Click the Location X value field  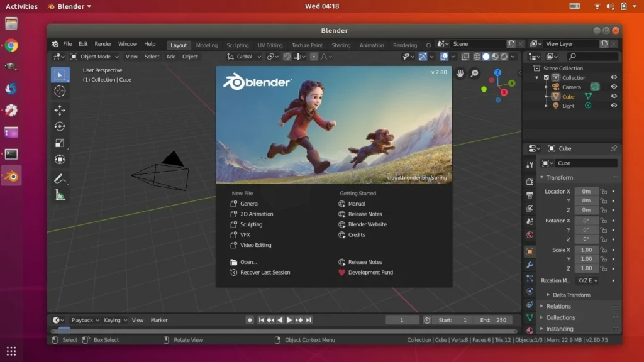pos(586,192)
